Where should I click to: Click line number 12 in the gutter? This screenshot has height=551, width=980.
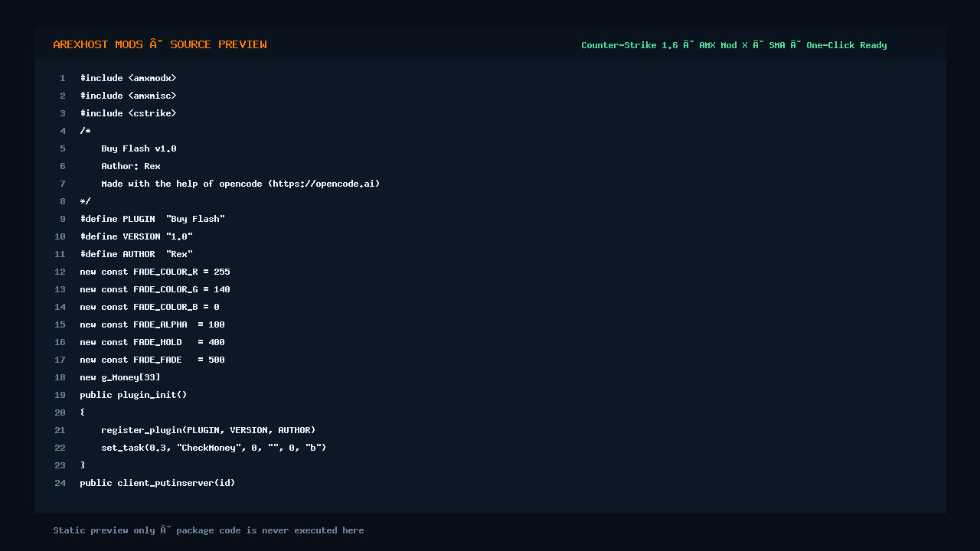(60, 272)
